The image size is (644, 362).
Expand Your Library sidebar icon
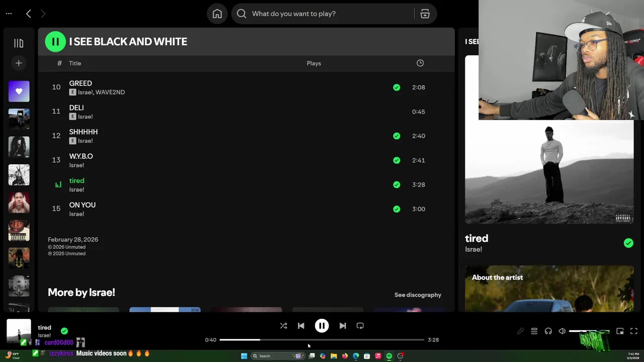[19, 43]
